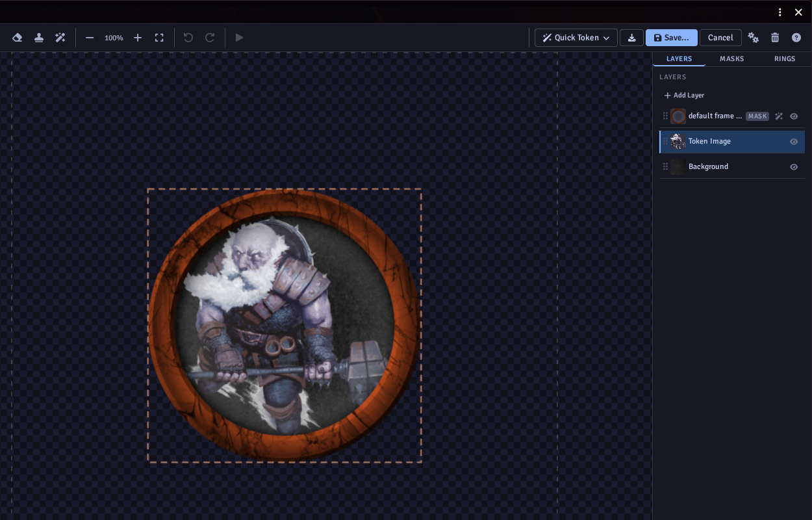The height and width of the screenshot is (520, 812).
Task: Undo the last edit
Action: tap(188, 38)
